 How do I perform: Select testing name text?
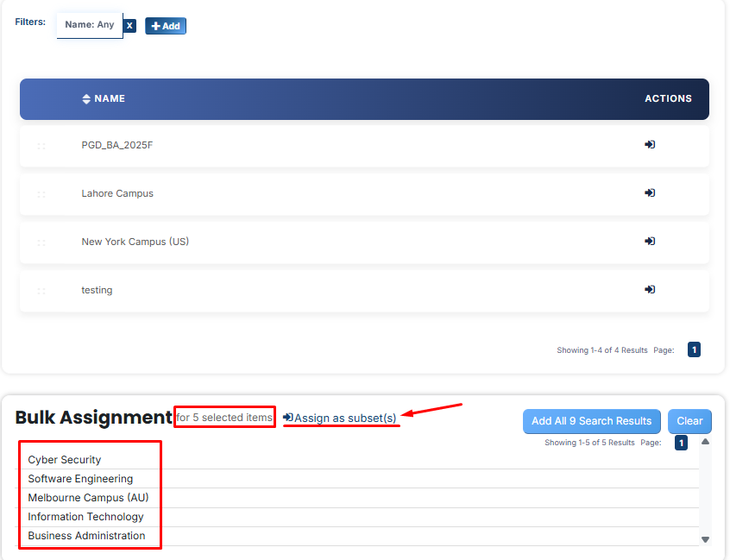[97, 290]
